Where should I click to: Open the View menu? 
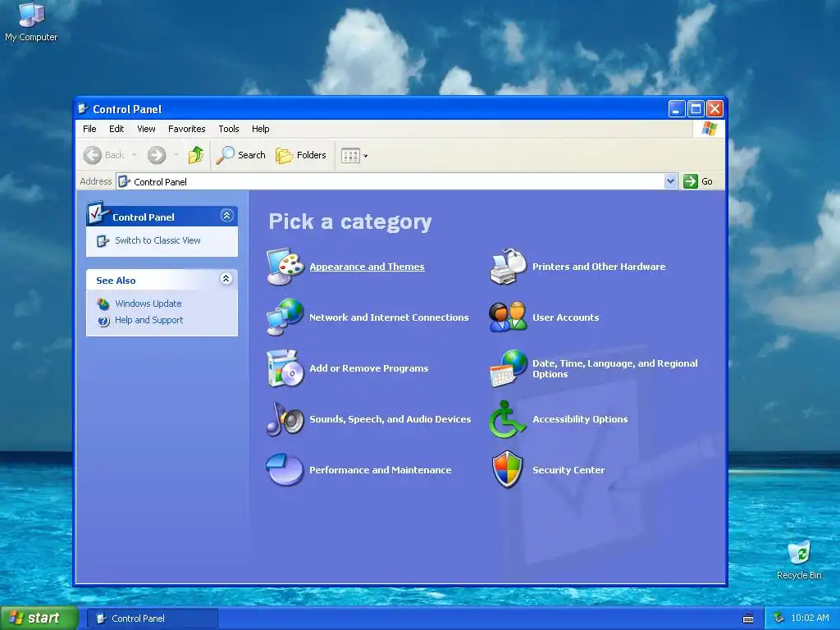(146, 129)
